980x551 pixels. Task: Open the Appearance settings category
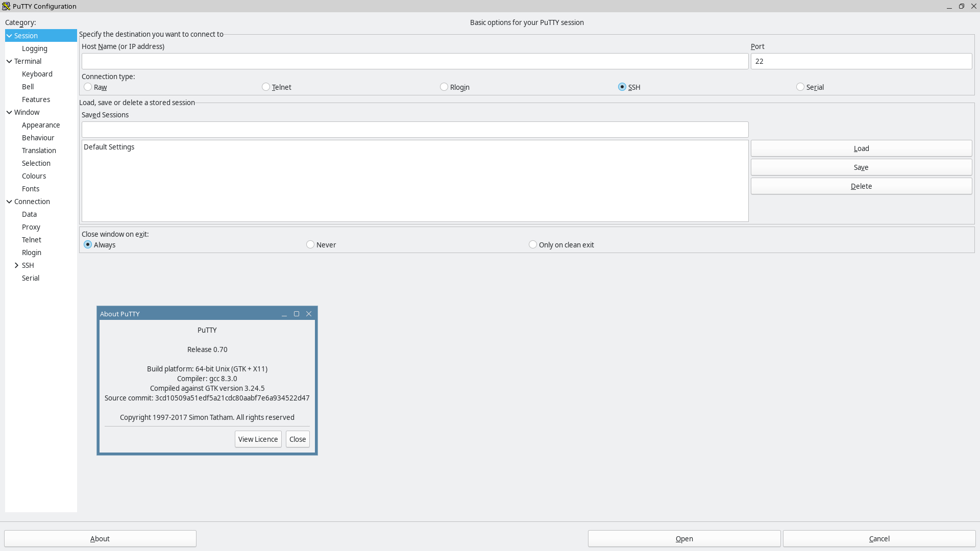coord(41,125)
